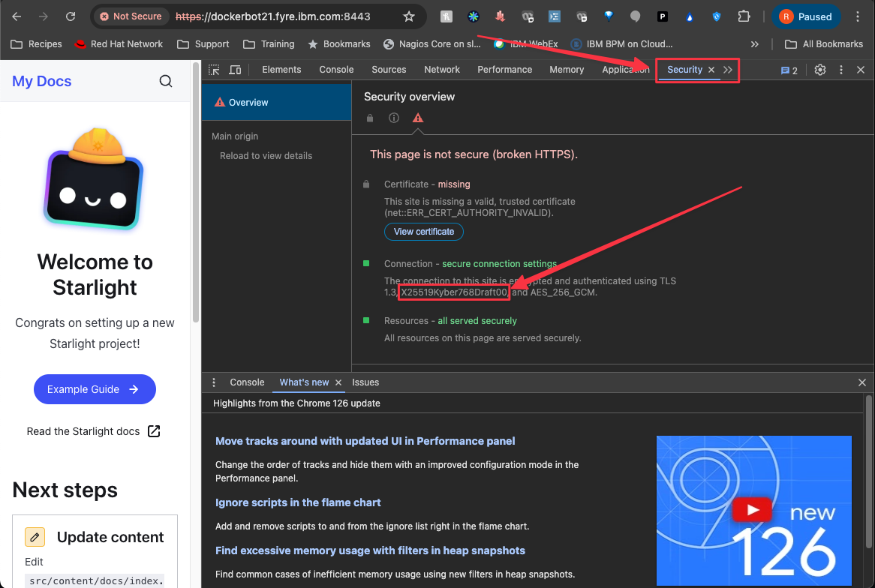
Task: Expand more DevTools tabs chevron
Action: point(728,70)
